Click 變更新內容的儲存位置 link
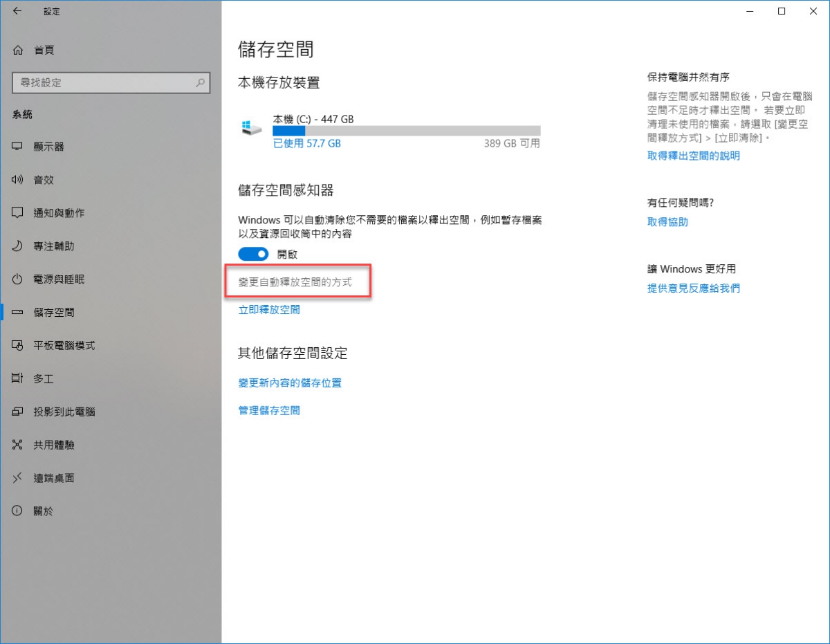 coord(290,383)
